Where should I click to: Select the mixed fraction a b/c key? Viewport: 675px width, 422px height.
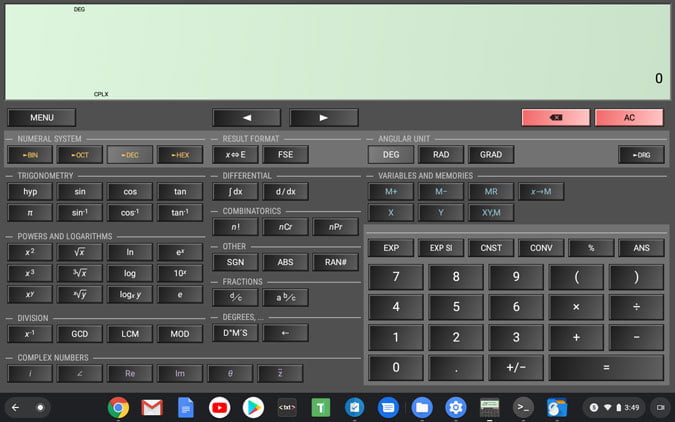point(285,298)
